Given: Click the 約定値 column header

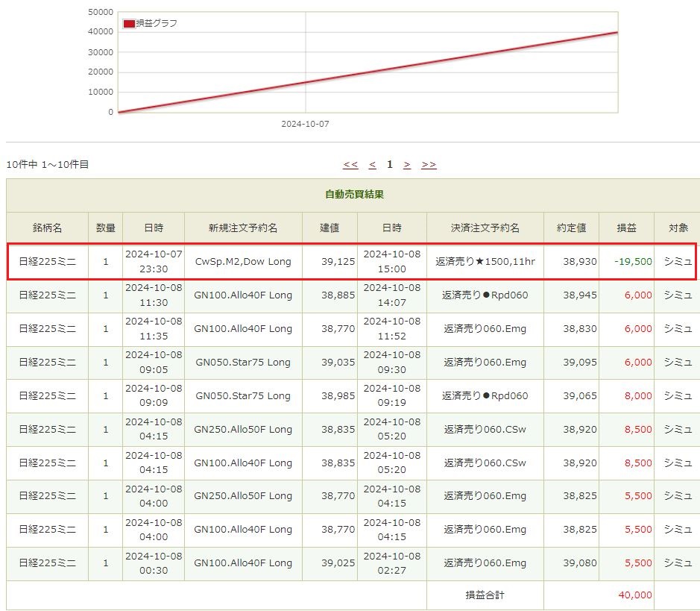Looking at the screenshot, I should 571,228.
